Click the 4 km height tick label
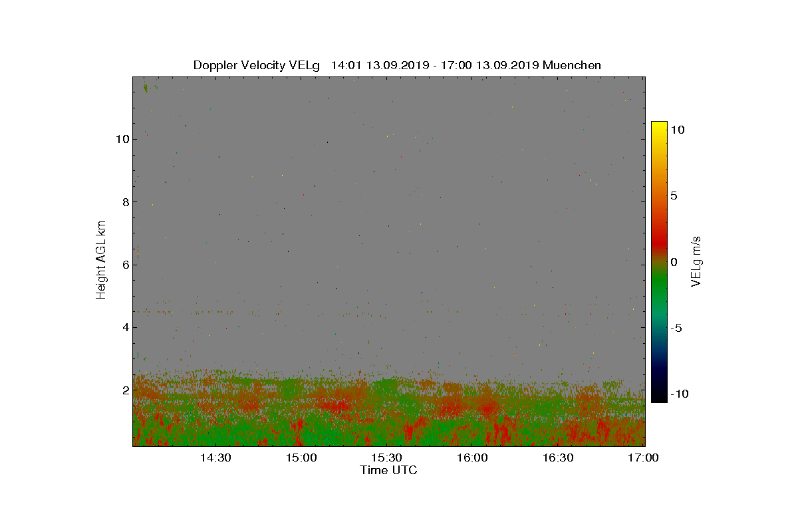 [x=124, y=327]
